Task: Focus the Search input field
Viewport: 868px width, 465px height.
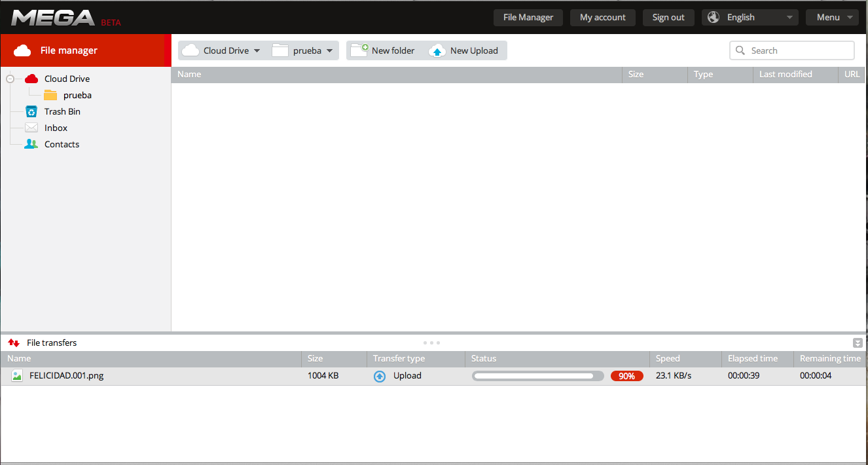Action: [x=799, y=50]
